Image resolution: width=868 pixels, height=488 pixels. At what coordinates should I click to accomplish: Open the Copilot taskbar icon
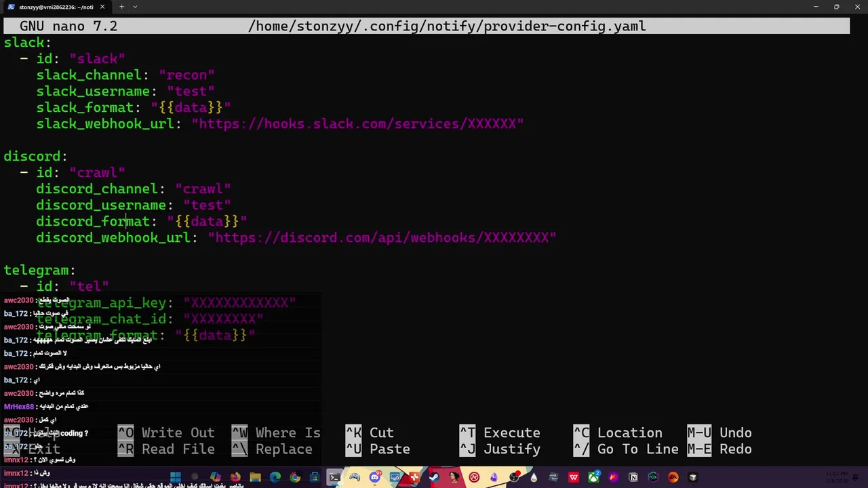click(215, 477)
